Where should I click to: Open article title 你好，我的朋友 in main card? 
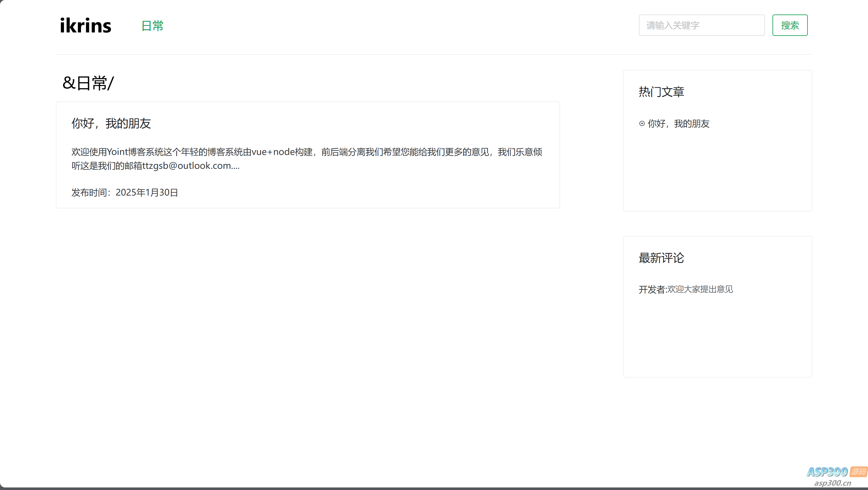click(111, 123)
